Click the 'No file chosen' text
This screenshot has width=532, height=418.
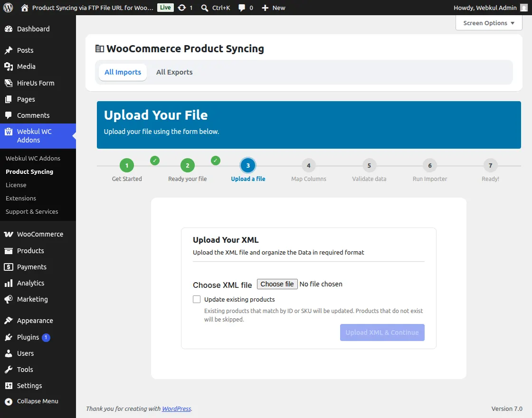pyautogui.click(x=321, y=284)
